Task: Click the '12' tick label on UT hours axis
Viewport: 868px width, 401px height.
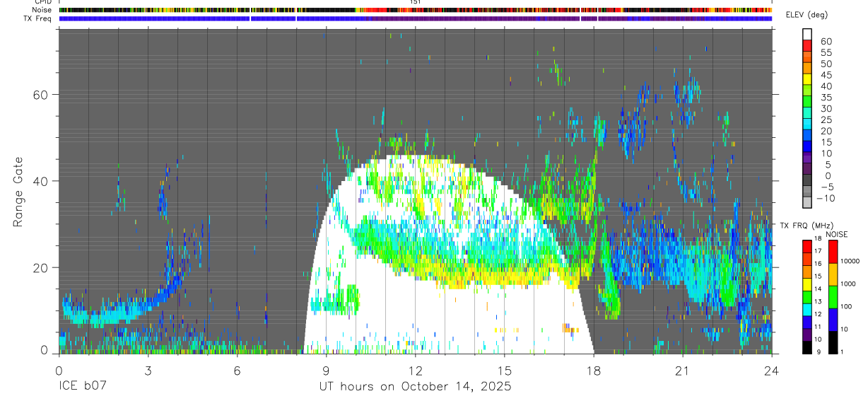Action: click(416, 370)
